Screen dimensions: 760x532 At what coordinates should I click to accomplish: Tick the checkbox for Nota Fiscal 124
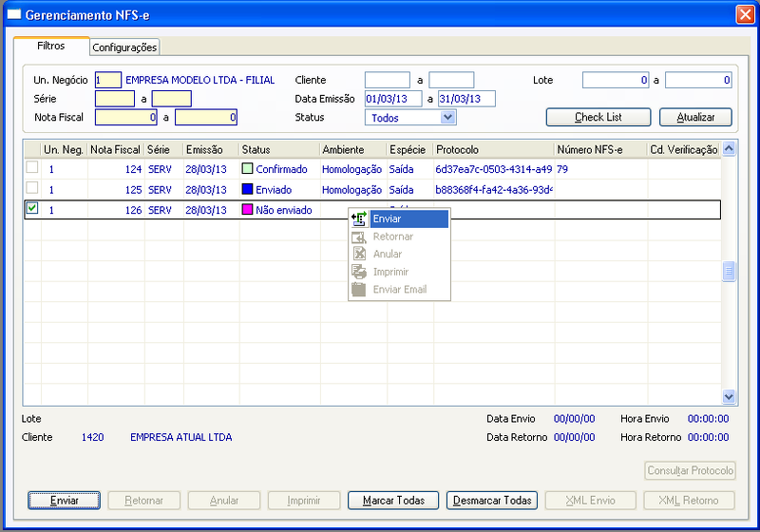point(32,167)
